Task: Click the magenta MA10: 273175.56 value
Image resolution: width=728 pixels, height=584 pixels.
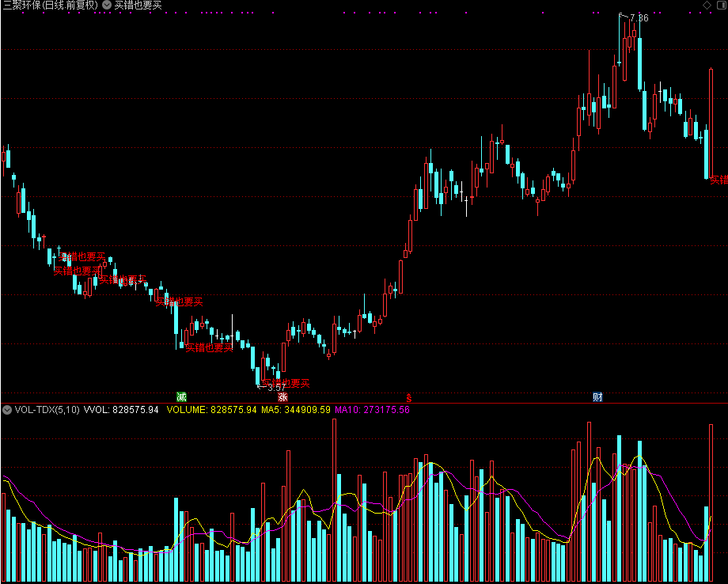Action: pos(373,410)
